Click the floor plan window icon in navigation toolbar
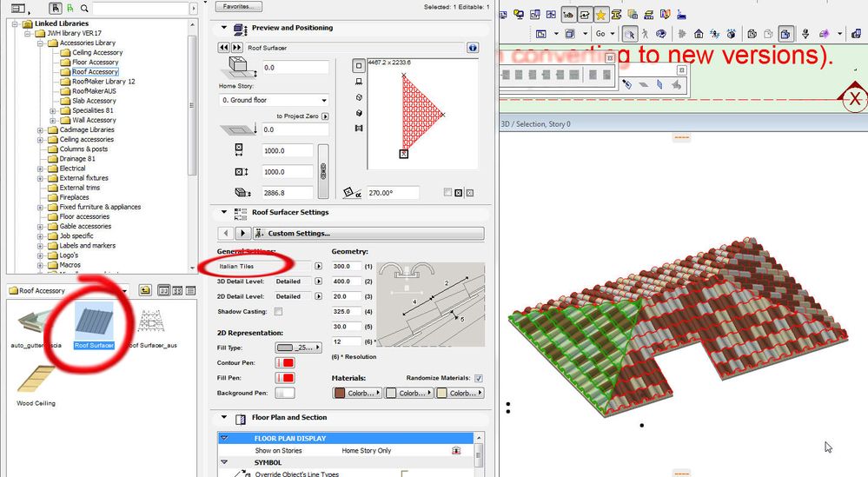This screenshot has width=868, height=477. (540, 34)
